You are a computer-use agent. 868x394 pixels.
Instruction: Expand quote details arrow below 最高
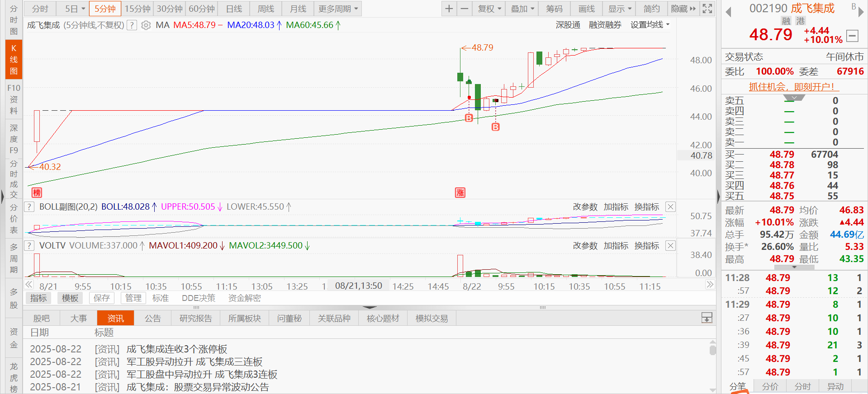click(x=794, y=267)
